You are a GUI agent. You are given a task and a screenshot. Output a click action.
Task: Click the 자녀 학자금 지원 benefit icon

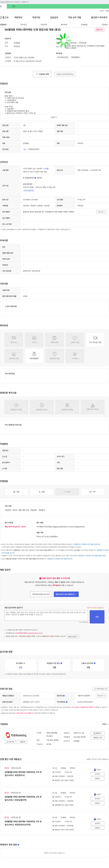point(95,340)
